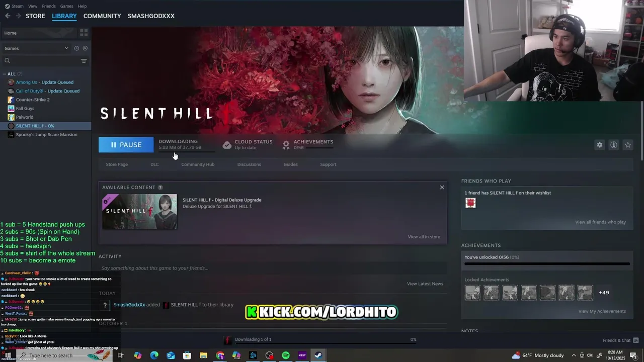The image size is (644, 362).
Task: Open Guides link
Action: 290,164
